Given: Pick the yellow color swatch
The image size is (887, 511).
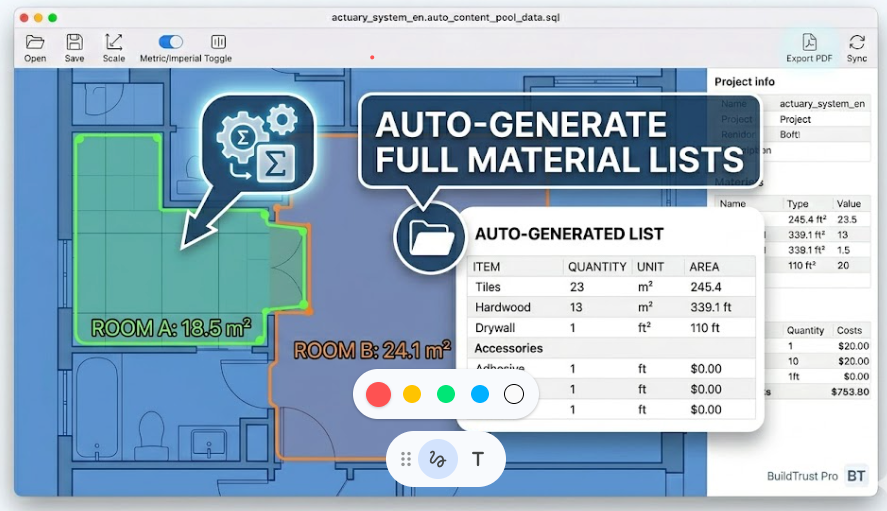Looking at the screenshot, I should [412, 394].
